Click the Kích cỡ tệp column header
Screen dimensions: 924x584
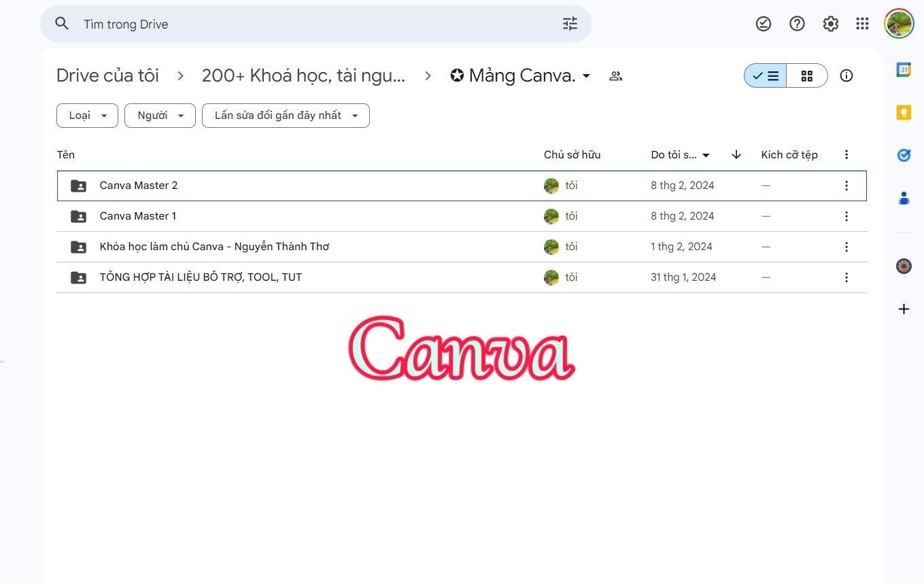(x=789, y=155)
